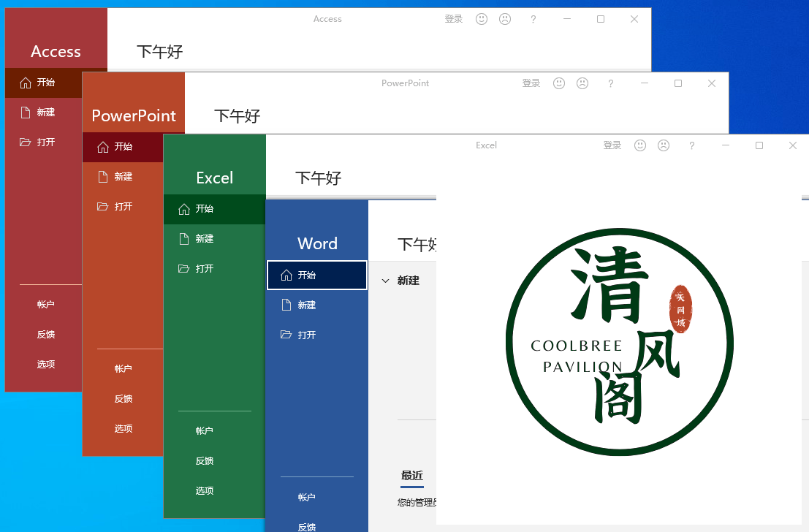Close the PowerPoint window
Image resolution: width=809 pixels, height=532 pixels.
tap(712, 83)
